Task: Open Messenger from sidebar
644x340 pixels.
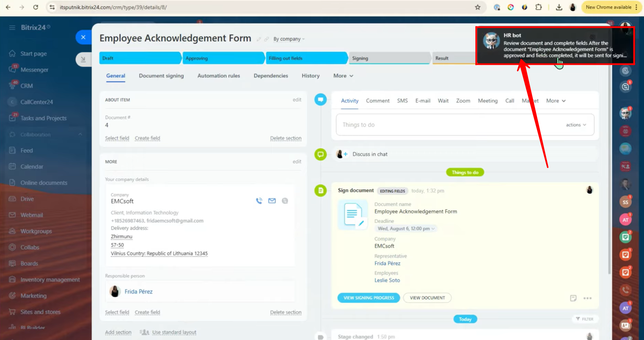Action: [x=34, y=70]
